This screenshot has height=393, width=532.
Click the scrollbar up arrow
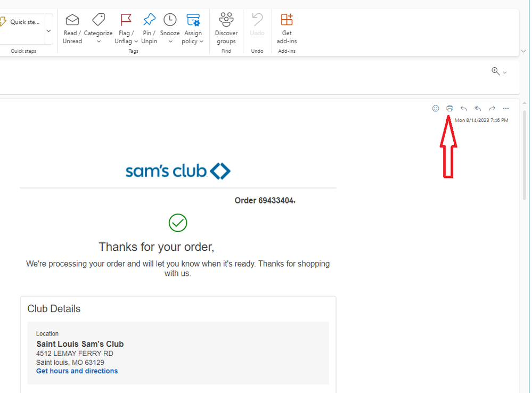pos(525,103)
